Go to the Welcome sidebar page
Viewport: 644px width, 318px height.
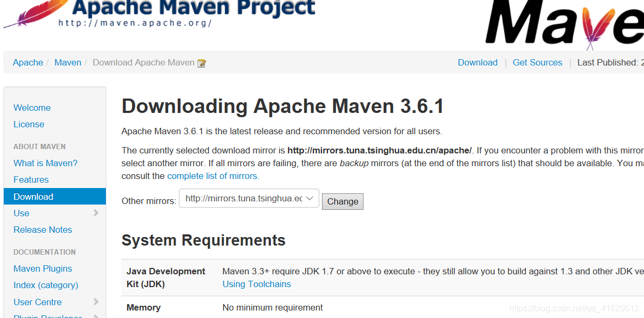(x=32, y=108)
